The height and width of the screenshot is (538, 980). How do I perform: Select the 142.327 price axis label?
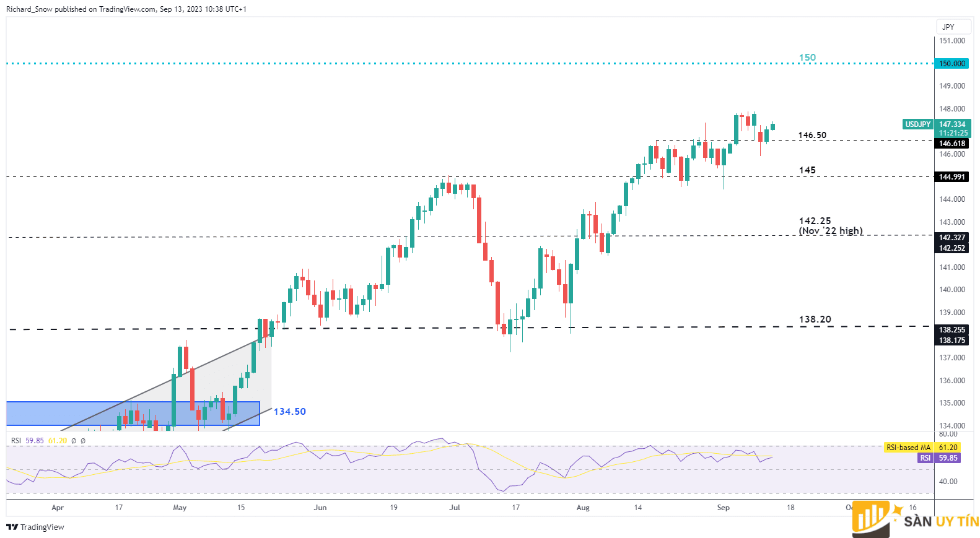click(952, 238)
